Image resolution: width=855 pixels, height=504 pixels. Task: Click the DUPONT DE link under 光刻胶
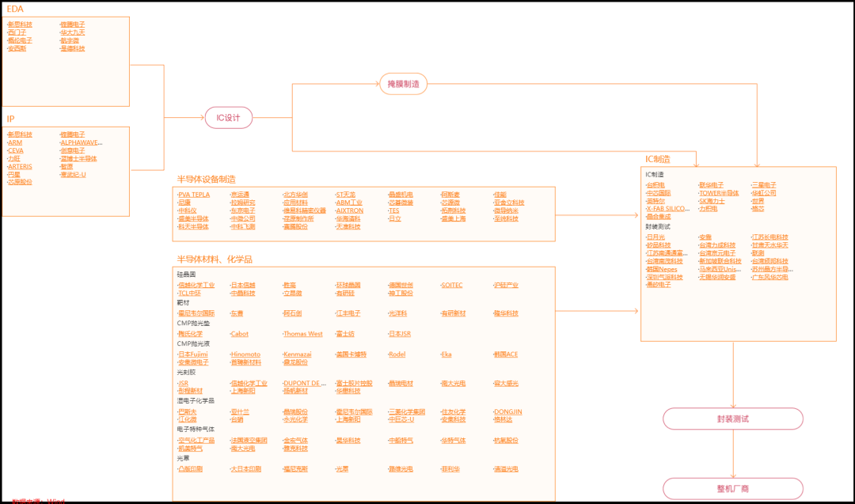click(305, 384)
